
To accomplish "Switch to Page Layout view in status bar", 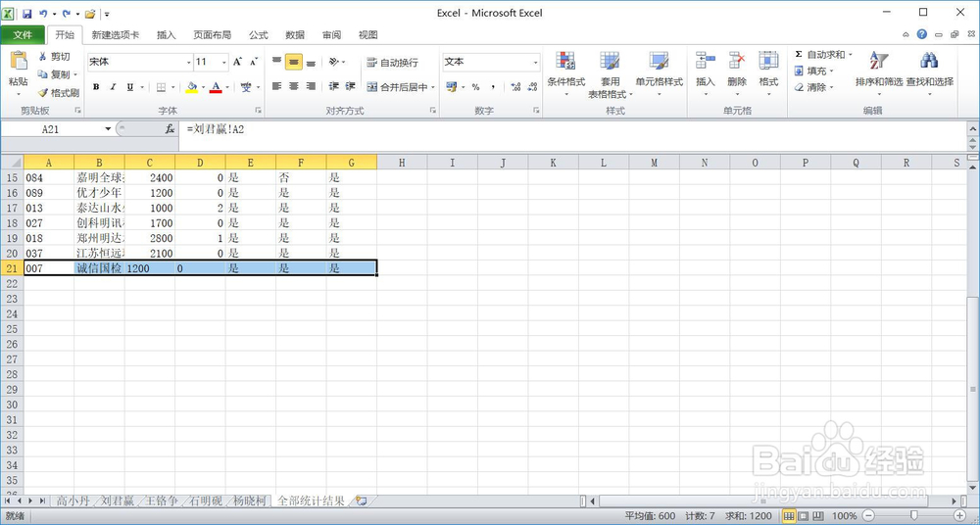I will pyautogui.click(x=803, y=516).
